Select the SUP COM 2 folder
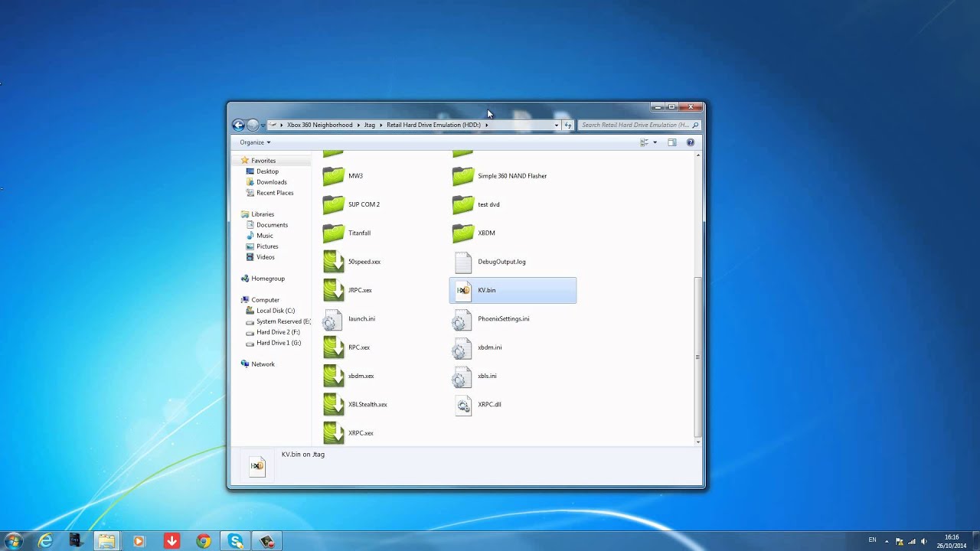The image size is (980, 551). pyautogui.click(x=351, y=204)
